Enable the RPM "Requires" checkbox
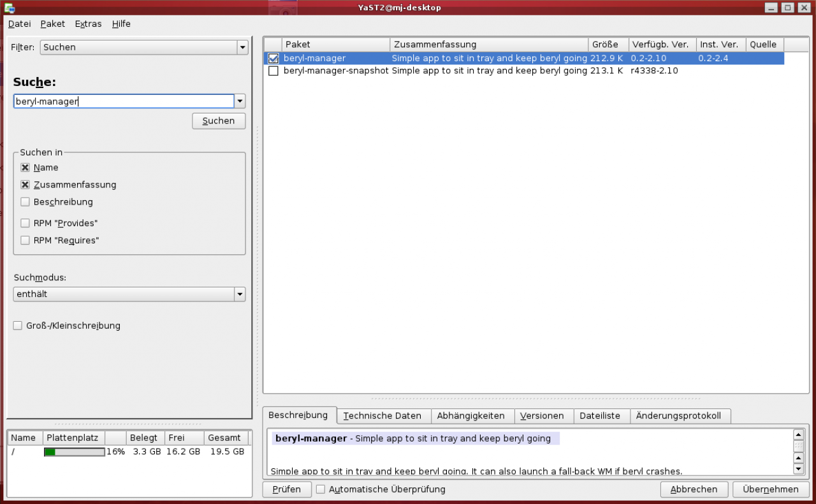The height and width of the screenshot is (504, 816). point(25,240)
